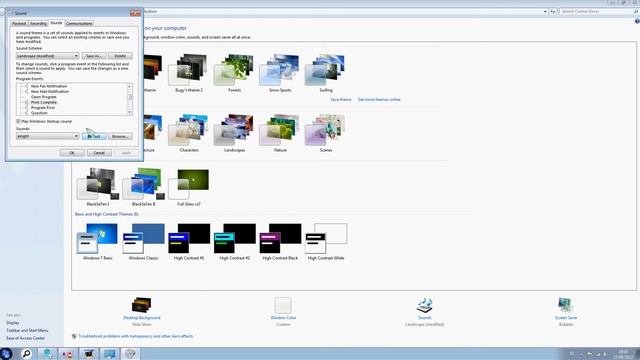Select the Program Error event
Screen dimensions: 640x360
43,108
